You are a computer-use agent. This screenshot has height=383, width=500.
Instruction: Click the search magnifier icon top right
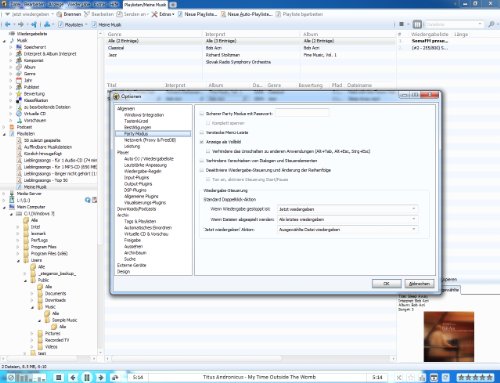pos(491,24)
